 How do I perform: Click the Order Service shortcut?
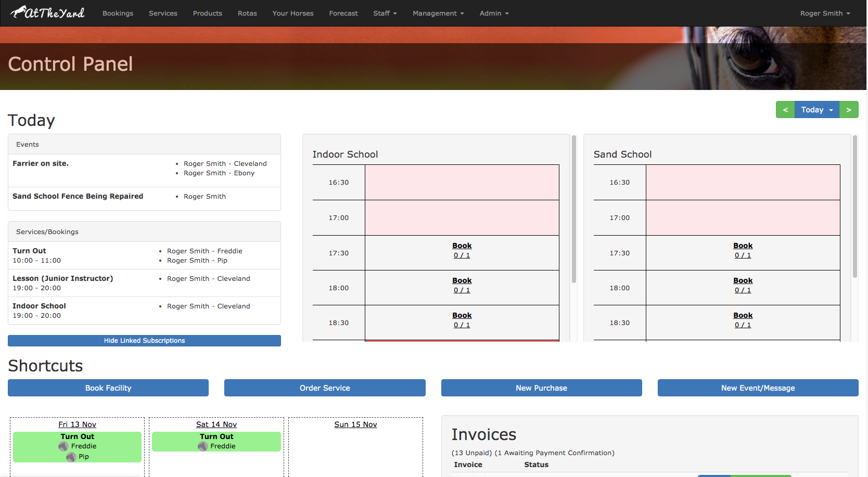(x=325, y=388)
